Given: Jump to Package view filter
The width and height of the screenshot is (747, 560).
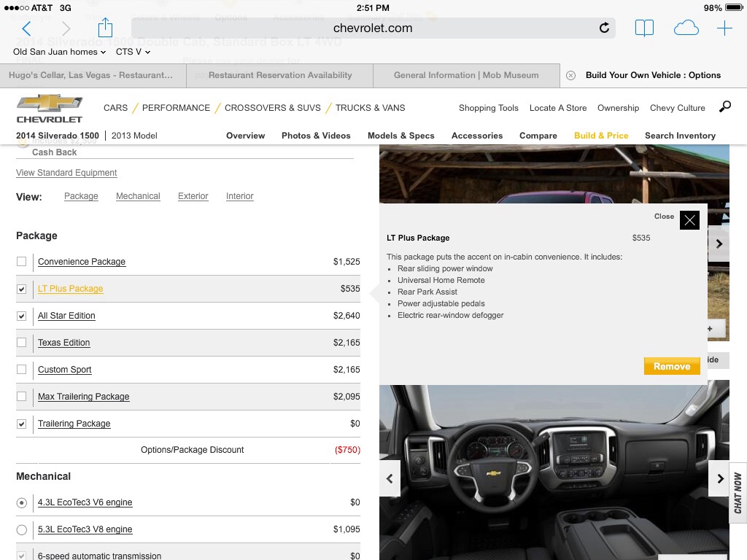Looking at the screenshot, I should tap(81, 196).
